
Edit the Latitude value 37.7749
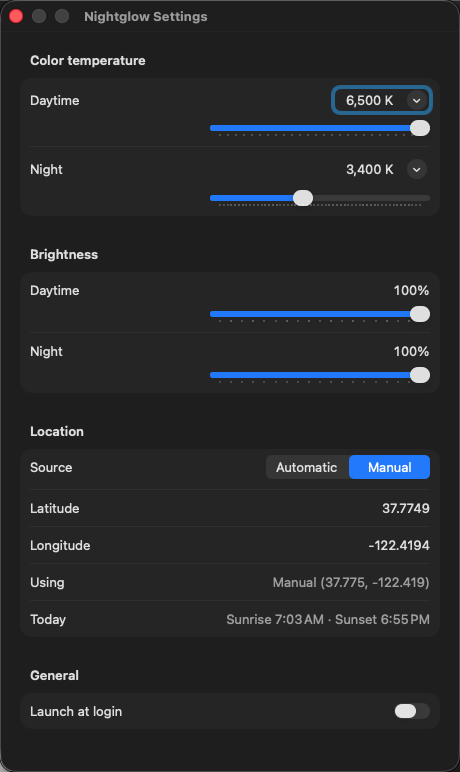(x=406, y=508)
